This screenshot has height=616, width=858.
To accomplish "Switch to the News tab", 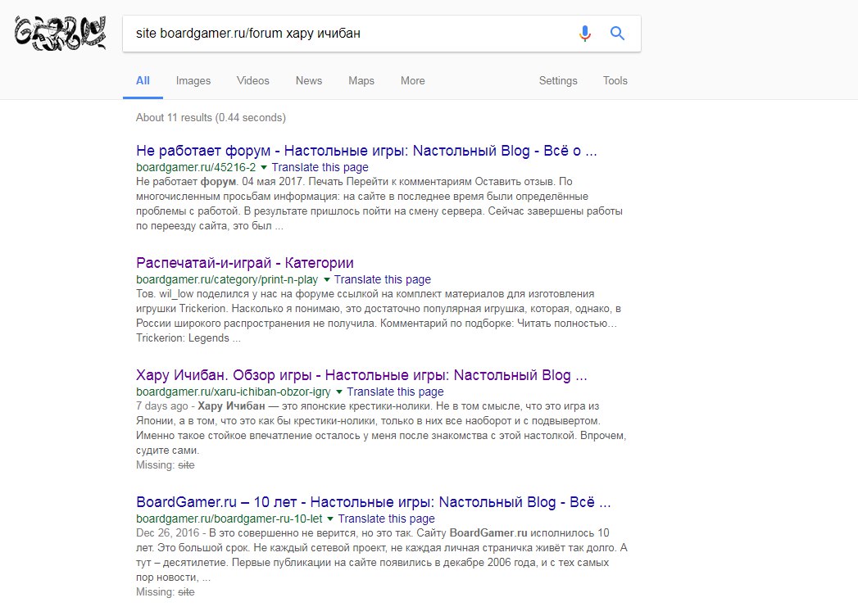I will [x=309, y=80].
